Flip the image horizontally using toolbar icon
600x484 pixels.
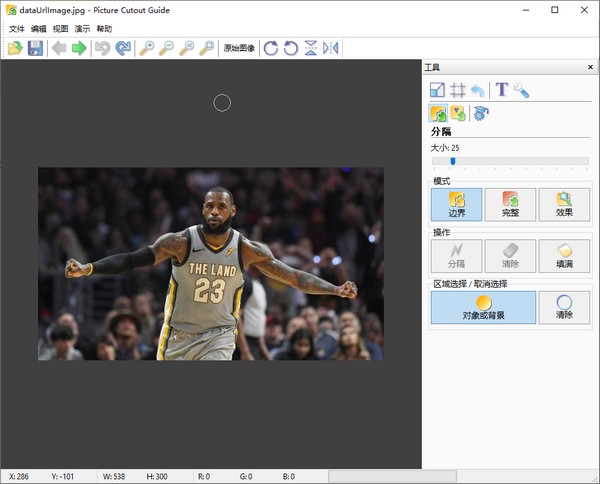[x=331, y=48]
